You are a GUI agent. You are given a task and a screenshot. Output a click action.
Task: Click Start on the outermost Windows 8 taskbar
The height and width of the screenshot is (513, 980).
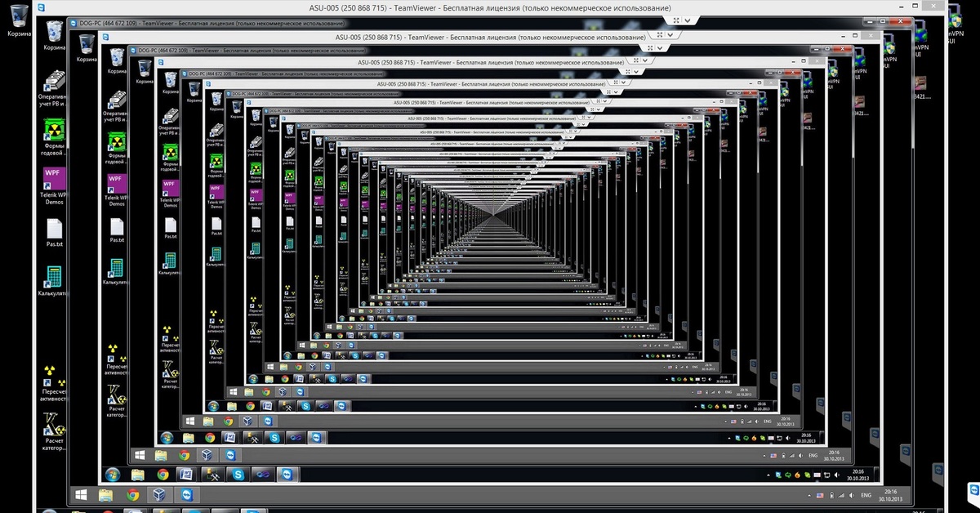(81, 495)
